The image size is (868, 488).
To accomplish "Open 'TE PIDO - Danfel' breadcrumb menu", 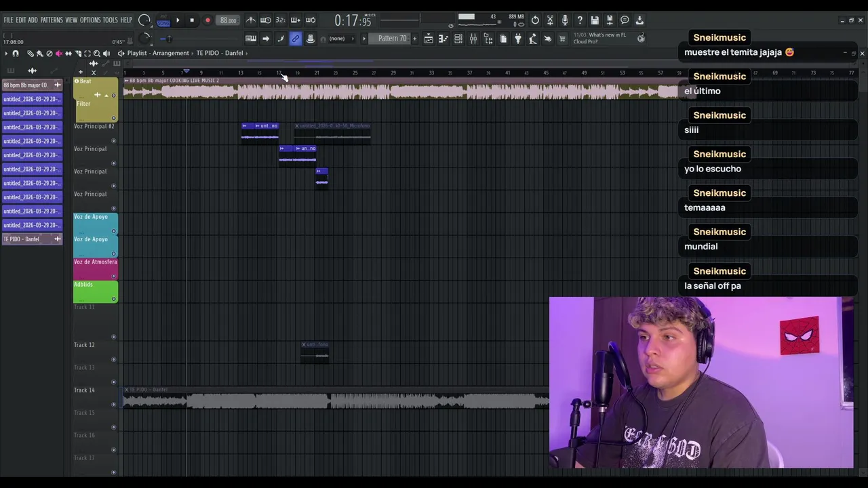I will (x=220, y=53).
